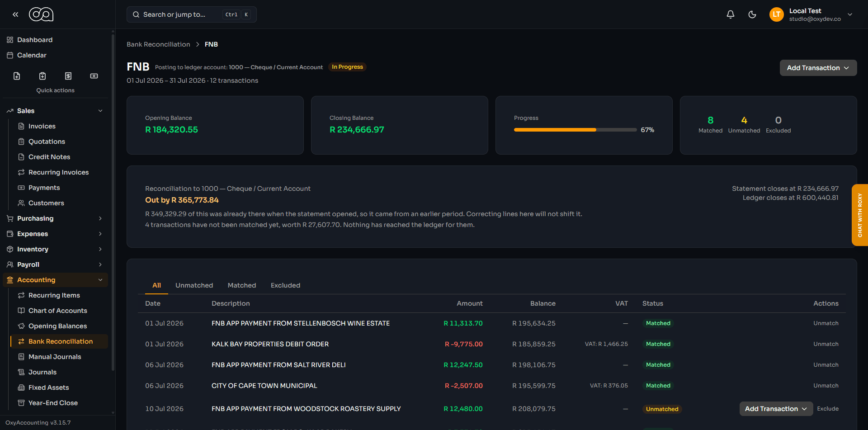Click the Recurring Invoices repeat icon
The width and height of the screenshot is (868, 430).
pos(21,172)
